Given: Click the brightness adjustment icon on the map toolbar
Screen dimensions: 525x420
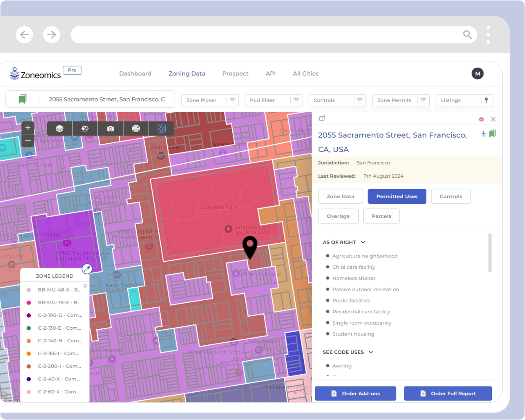Looking at the screenshot, I should click(x=85, y=129).
